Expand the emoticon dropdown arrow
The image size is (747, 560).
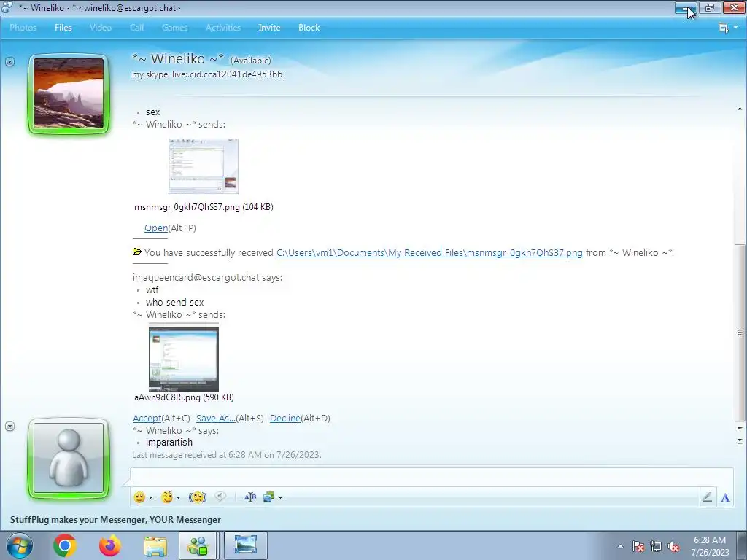pos(150,497)
